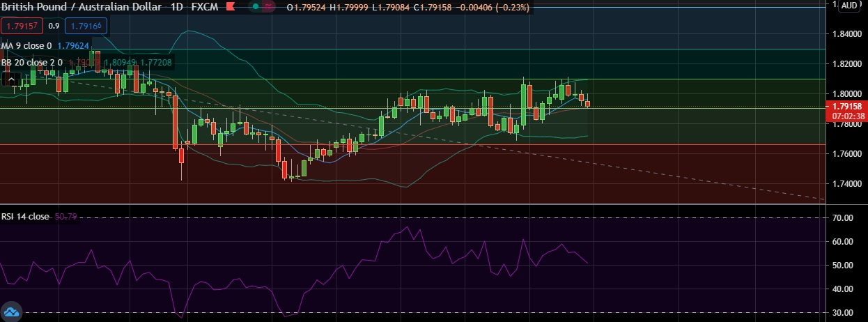Select the MA 9 close indicator label
Screen dimensions: 868x322
(26, 46)
